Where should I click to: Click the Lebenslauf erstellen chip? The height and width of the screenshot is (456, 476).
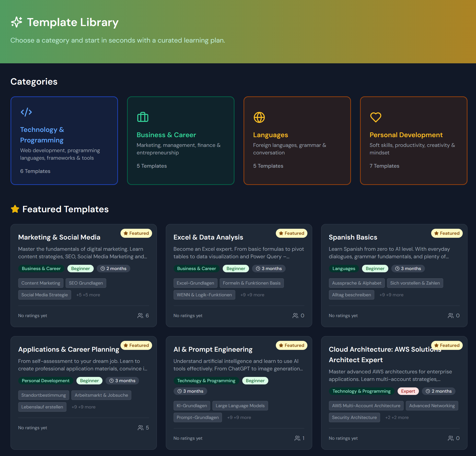[x=42, y=407]
